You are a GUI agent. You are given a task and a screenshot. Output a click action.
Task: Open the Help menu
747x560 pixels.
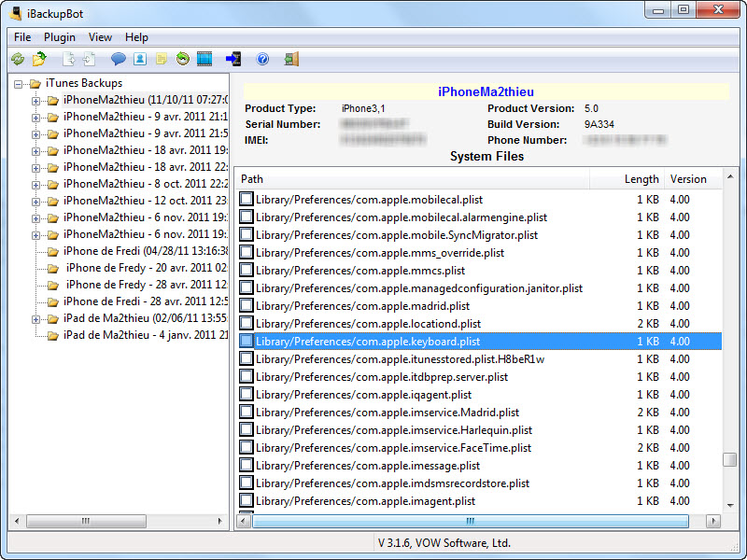136,37
